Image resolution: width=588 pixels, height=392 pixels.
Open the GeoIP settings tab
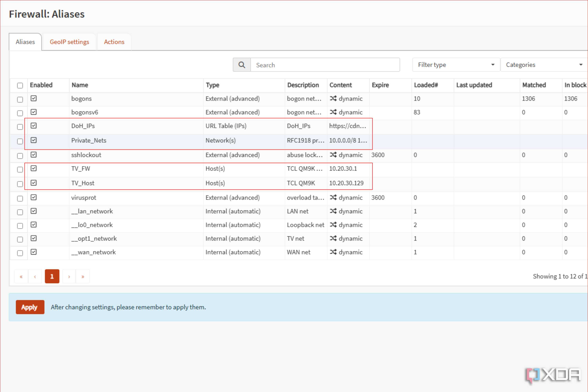pyautogui.click(x=69, y=42)
